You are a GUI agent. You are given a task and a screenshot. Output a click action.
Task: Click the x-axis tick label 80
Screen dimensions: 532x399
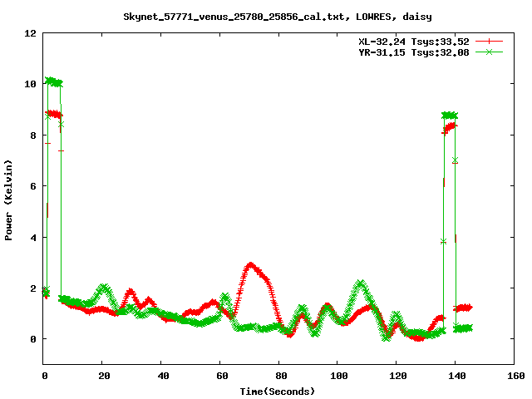click(x=281, y=376)
